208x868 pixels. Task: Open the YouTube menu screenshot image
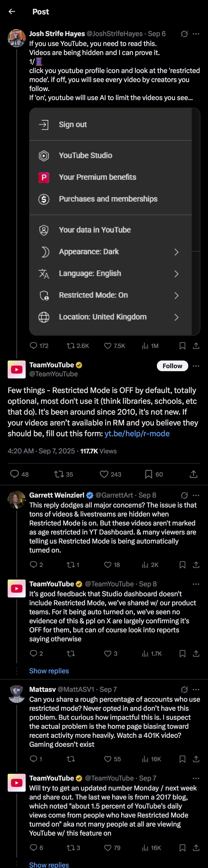point(114,221)
